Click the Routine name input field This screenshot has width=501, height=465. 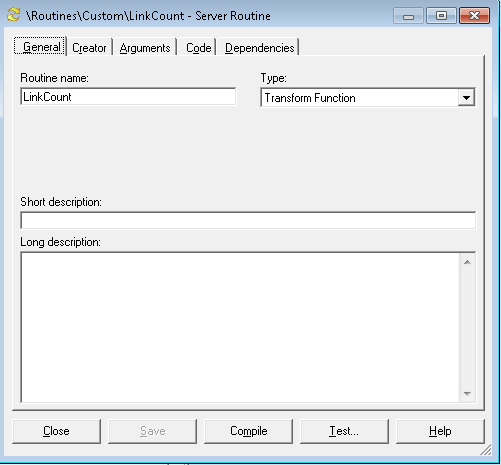click(128, 97)
